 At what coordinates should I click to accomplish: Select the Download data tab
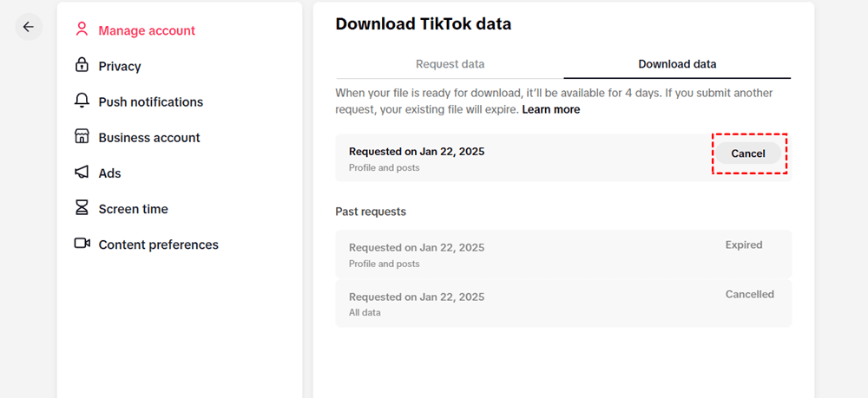click(x=677, y=64)
